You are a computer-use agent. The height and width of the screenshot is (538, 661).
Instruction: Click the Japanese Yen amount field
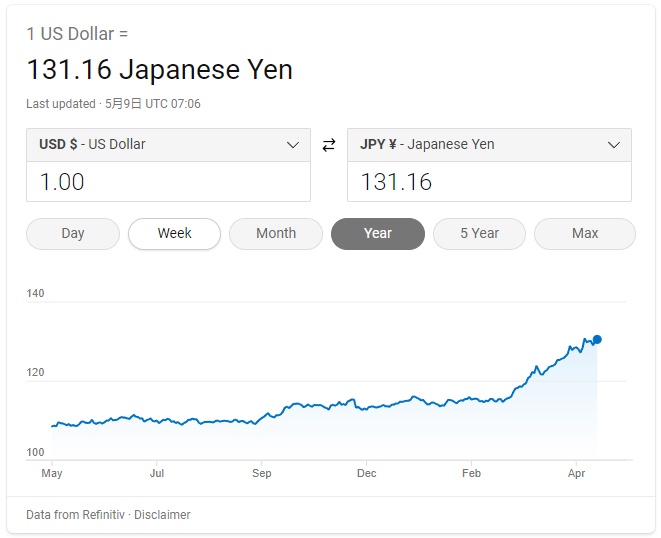pos(488,182)
